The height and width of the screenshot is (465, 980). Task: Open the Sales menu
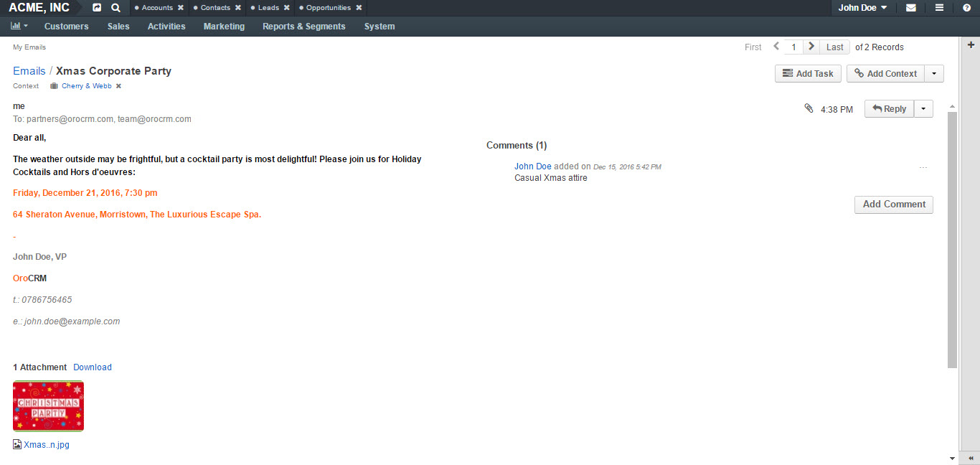(118, 27)
